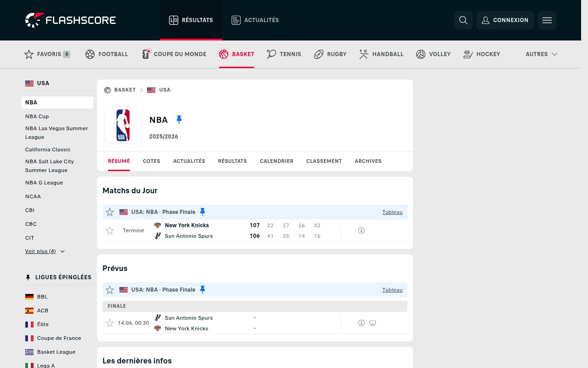This screenshot has width=588, height=368.
Task: Select the Hockey sport
Action: coord(482,54)
